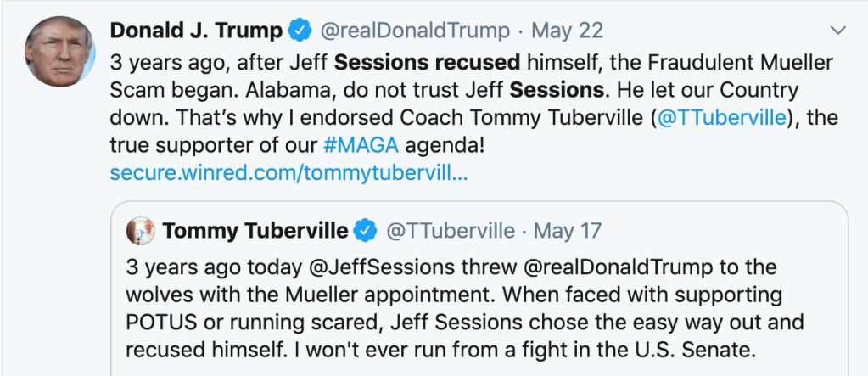
Task: Open the May 22 tweet timestamp
Action: pyautogui.click(x=567, y=31)
